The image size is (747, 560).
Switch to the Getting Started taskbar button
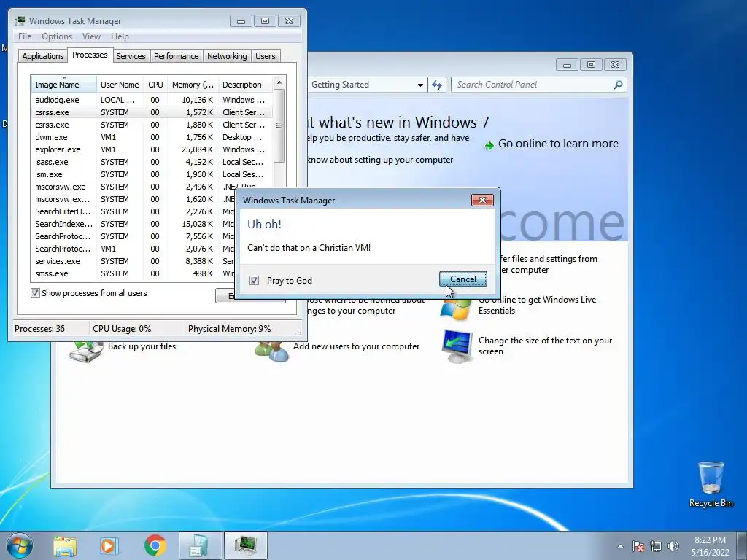pos(200,545)
